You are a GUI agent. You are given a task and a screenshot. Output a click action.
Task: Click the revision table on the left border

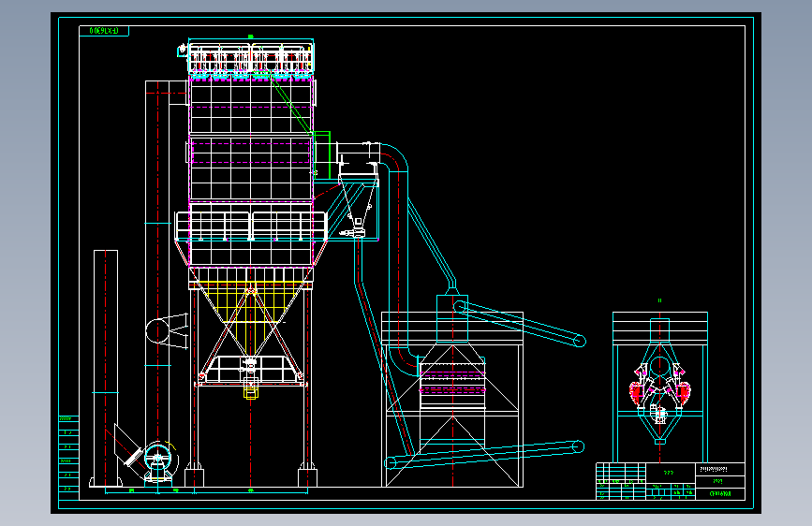68,457
